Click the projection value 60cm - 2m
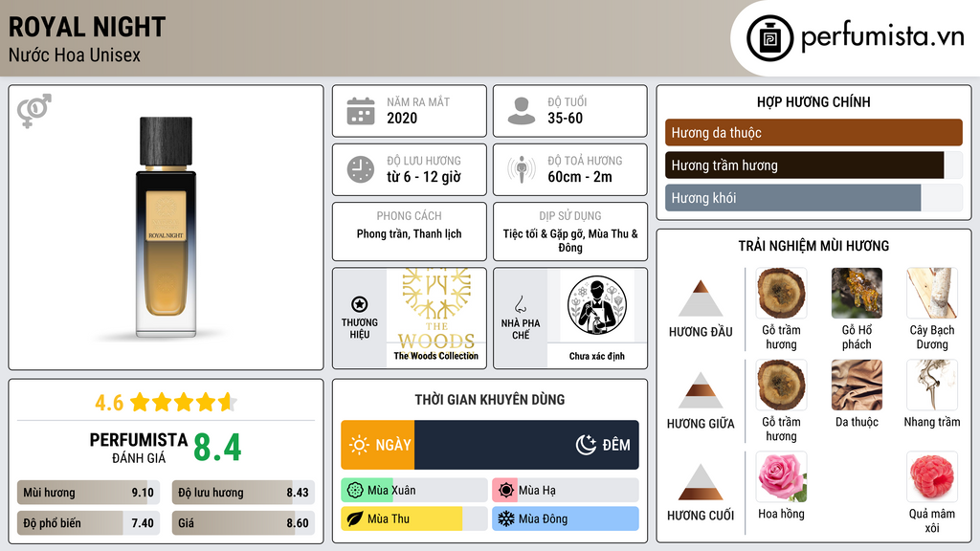Viewport: 980px width, 551px height. (x=580, y=177)
